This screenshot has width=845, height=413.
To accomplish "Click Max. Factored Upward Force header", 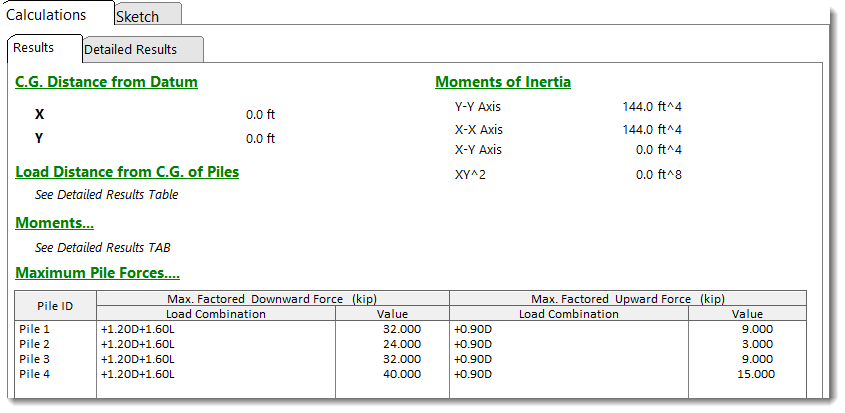I will click(628, 298).
